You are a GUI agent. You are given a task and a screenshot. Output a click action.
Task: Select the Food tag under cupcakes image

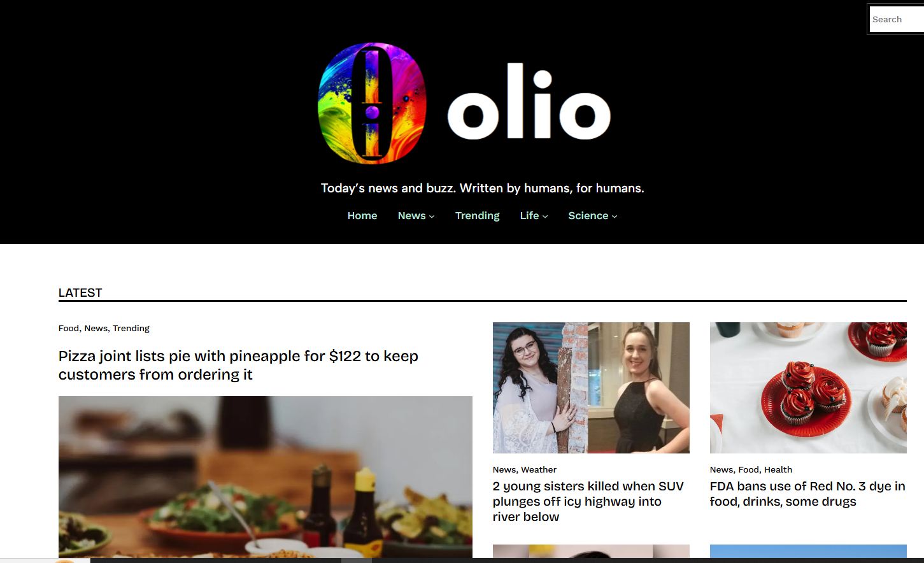tap(748, 470)
